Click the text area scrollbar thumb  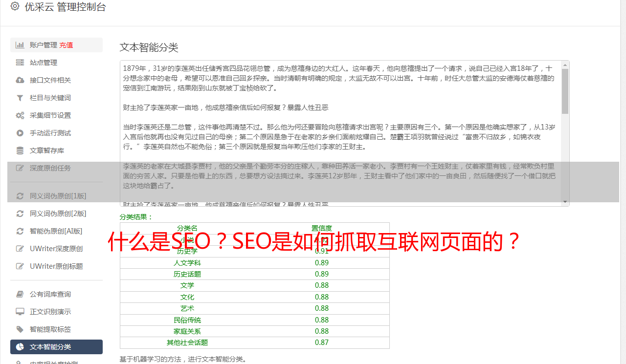point(565,91)
